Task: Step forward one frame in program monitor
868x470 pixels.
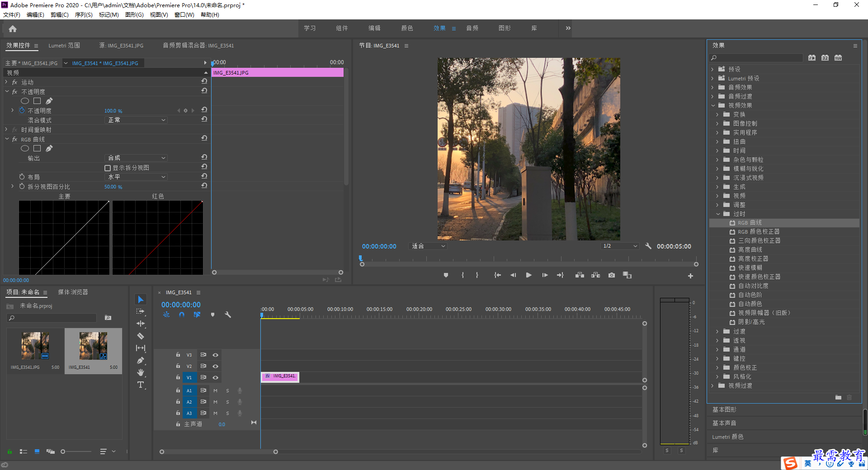Action: [x=545, y=275]
